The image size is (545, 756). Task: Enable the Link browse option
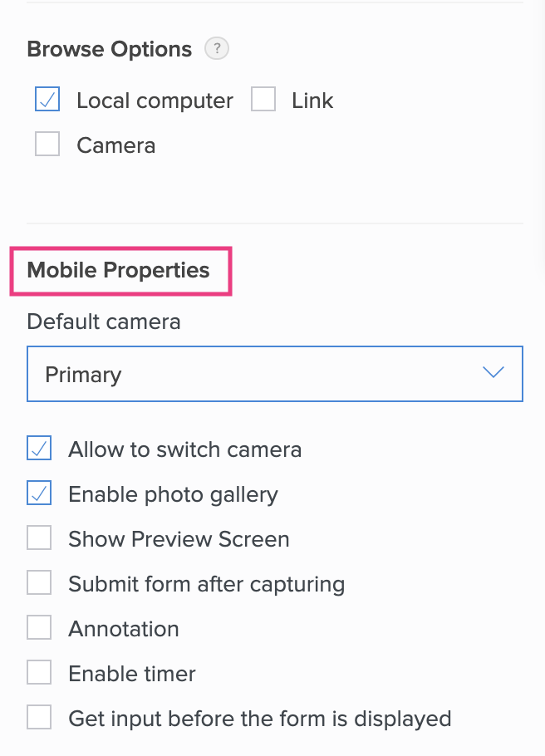coord(263,101)
